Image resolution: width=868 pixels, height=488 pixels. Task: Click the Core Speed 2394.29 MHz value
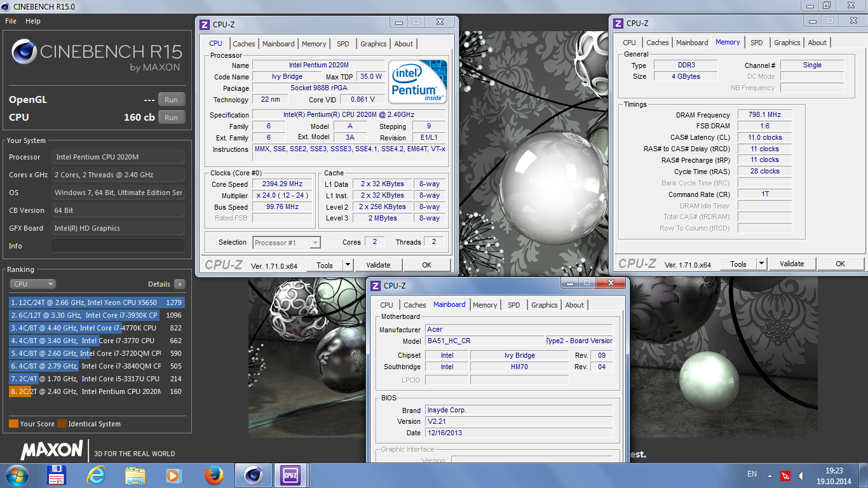[x=283, y=184]
